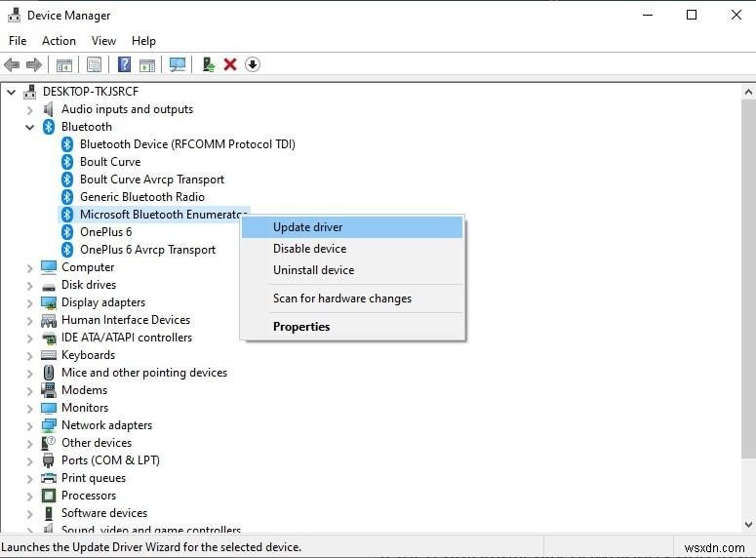Viewport: 756px width, 558px height.
Task: Collapse the DESKTOP-TKJSRCF root node
Action: (11, 92)
